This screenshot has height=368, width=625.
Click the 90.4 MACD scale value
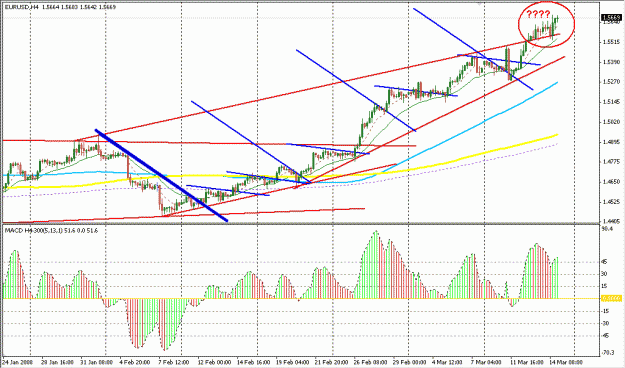tap(607, 228)
